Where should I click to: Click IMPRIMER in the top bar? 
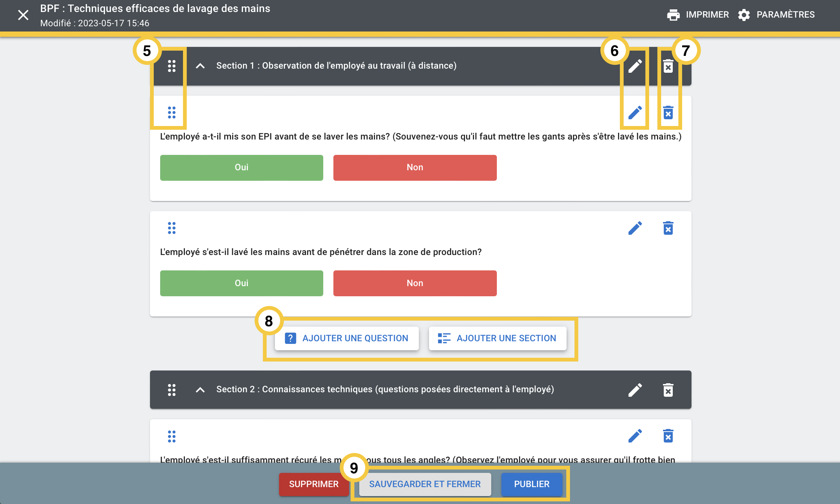(698, 15)
